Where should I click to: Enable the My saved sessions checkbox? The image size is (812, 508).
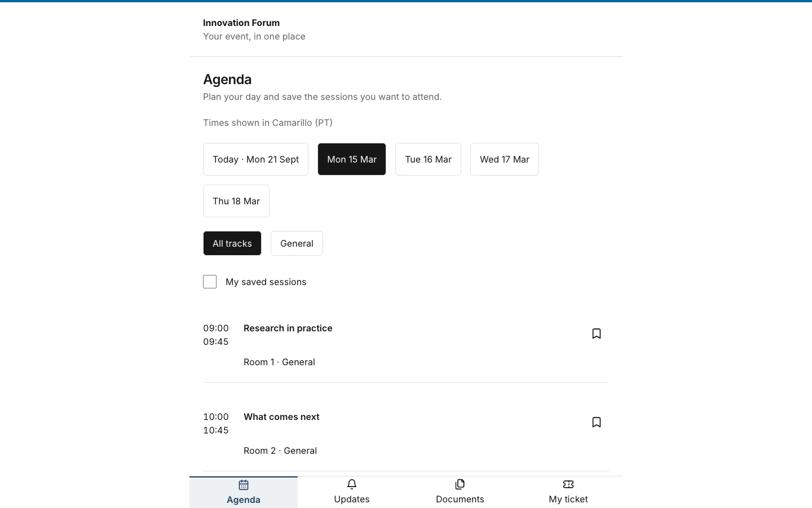(x=210, y=282)
